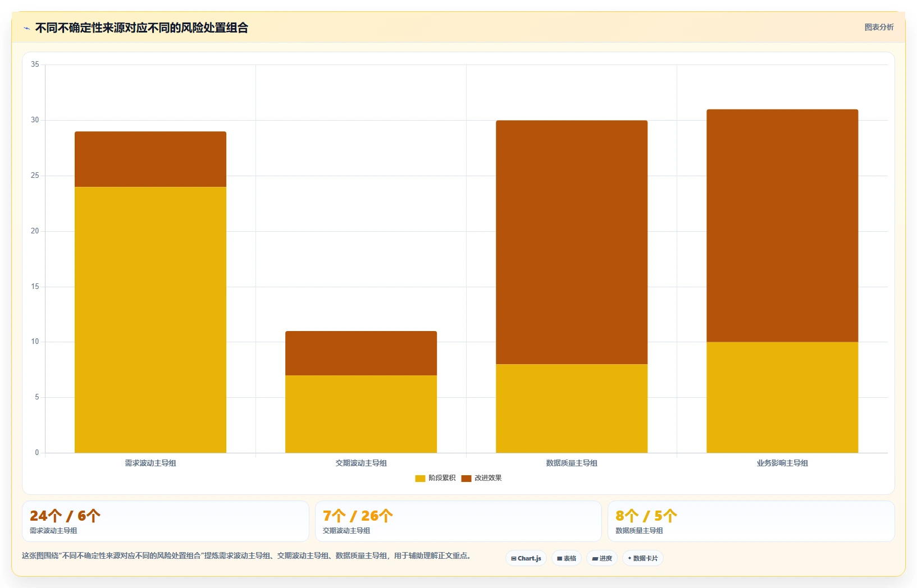Click the y-axis value 30

tap(35, 120)
